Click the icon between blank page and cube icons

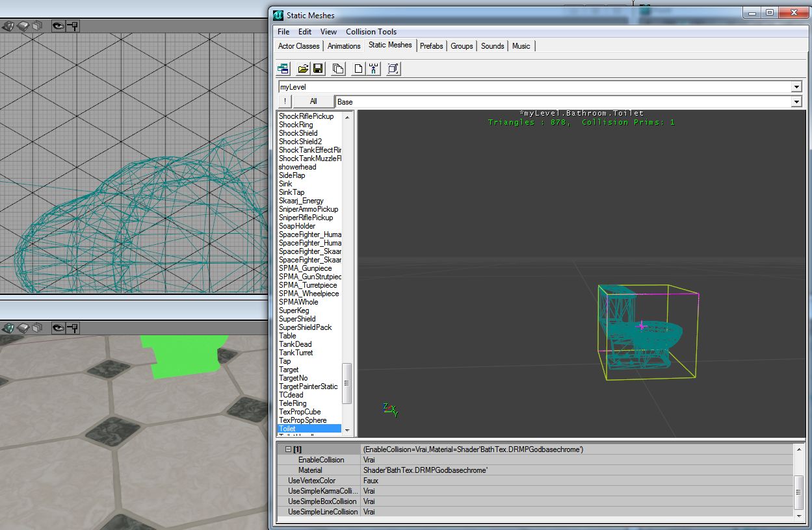(x=373, y=68)
